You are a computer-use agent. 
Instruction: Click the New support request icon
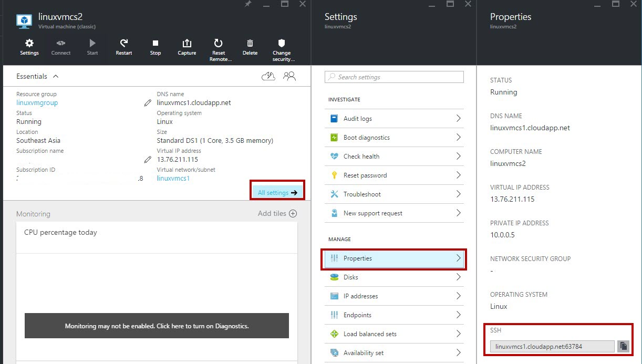click(x=334, y=213)
